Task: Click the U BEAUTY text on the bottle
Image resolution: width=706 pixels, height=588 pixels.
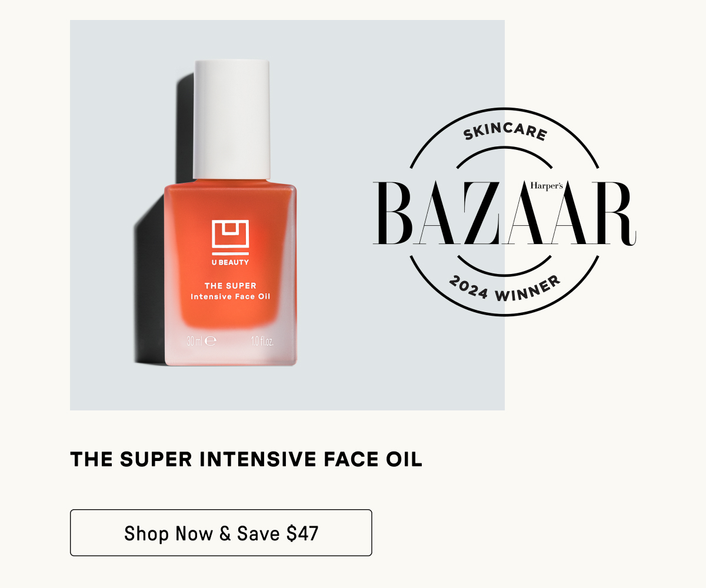Action: [x=231, y=262]
